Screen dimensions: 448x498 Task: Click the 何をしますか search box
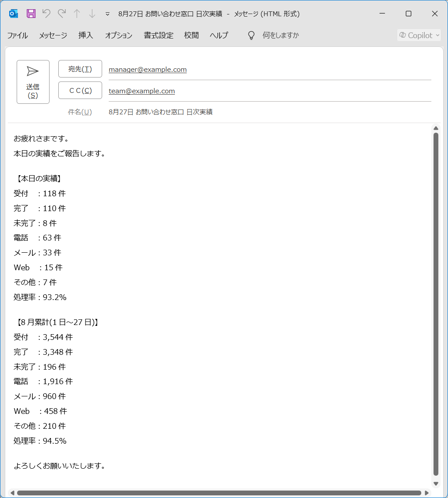click(x=281, y=35)
